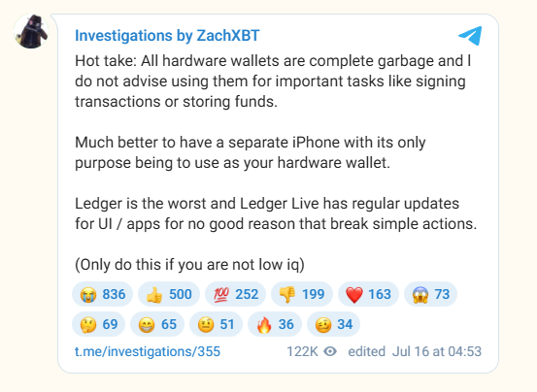This screenshot has width=537, height=392.
Task: Tap the fire emoji reaction 36
Action: [275, 324]
